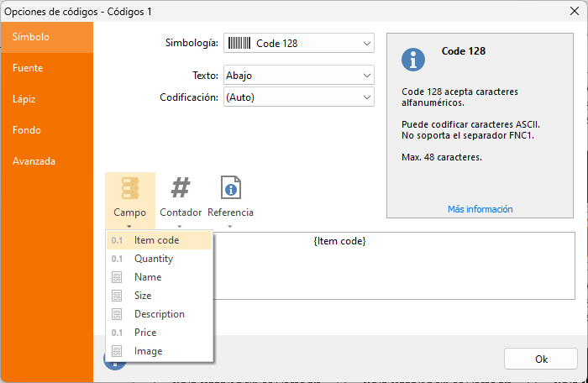Viewport: 588px width, 383px height.
Task: Click the Referencia document icon
Action: 231,187
